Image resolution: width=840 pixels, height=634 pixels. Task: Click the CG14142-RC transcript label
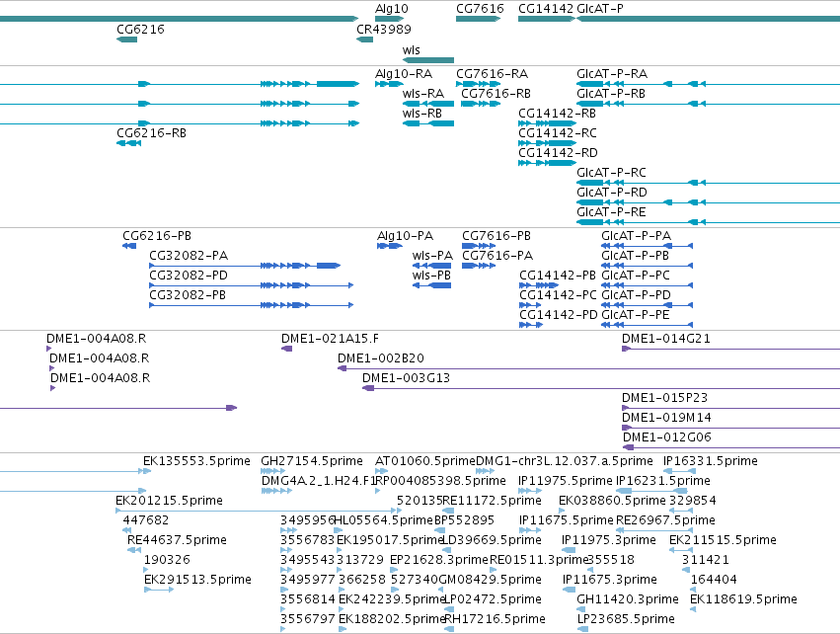pyautogui.click(x=557, y=133)
